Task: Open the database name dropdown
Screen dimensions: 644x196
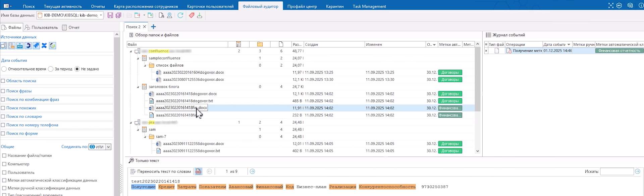Action: click(x=101, y=15)
